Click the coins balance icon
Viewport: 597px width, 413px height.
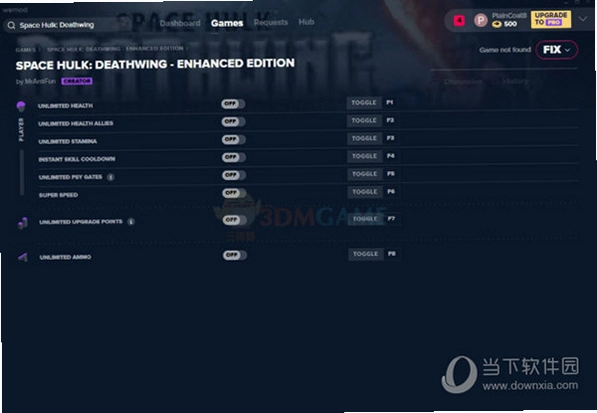(496, 24)
